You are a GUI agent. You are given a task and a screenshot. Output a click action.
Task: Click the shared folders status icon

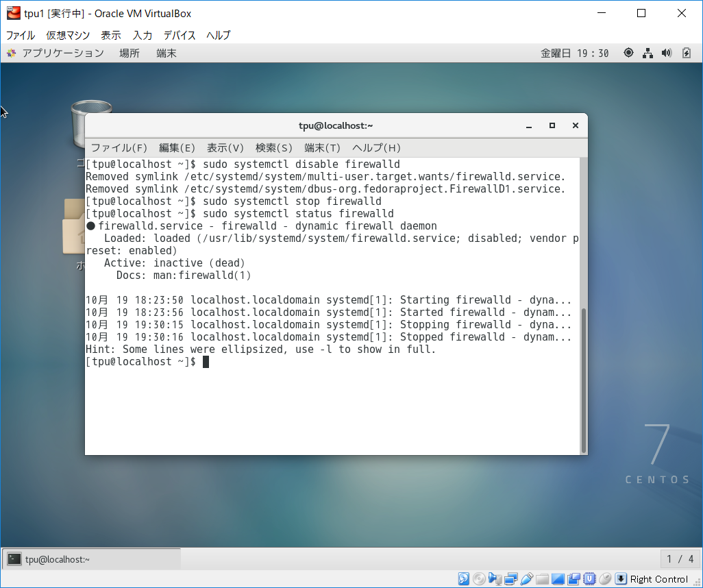542,579
